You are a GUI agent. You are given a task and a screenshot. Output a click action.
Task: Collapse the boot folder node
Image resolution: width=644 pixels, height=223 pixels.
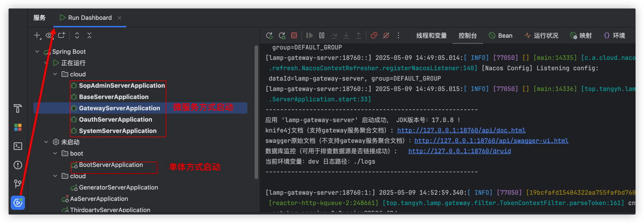pyautogui.click(x=55, y=153)
